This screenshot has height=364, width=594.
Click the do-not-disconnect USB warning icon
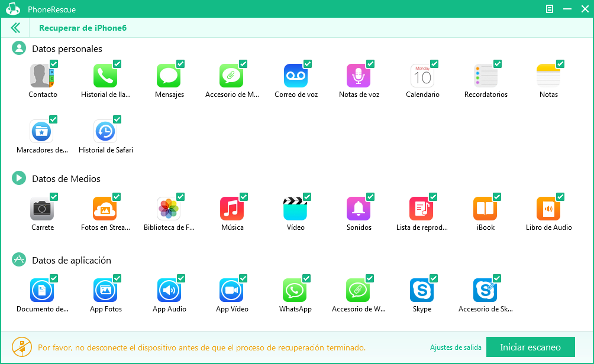click(21, 347)
